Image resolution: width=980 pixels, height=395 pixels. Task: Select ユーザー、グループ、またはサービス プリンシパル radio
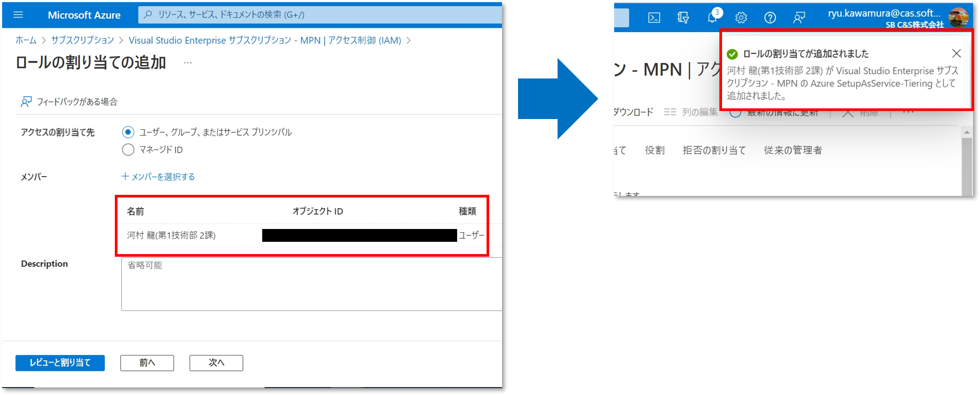128,132
